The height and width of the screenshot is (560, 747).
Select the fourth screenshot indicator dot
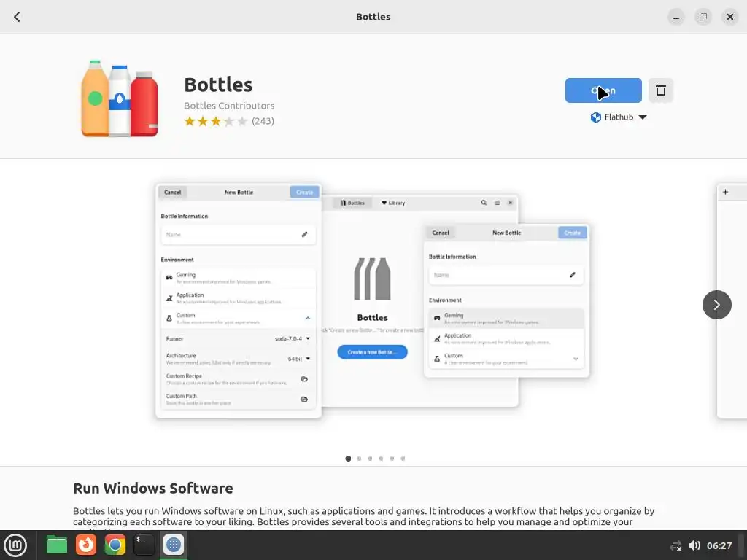[x=381, y=459]
